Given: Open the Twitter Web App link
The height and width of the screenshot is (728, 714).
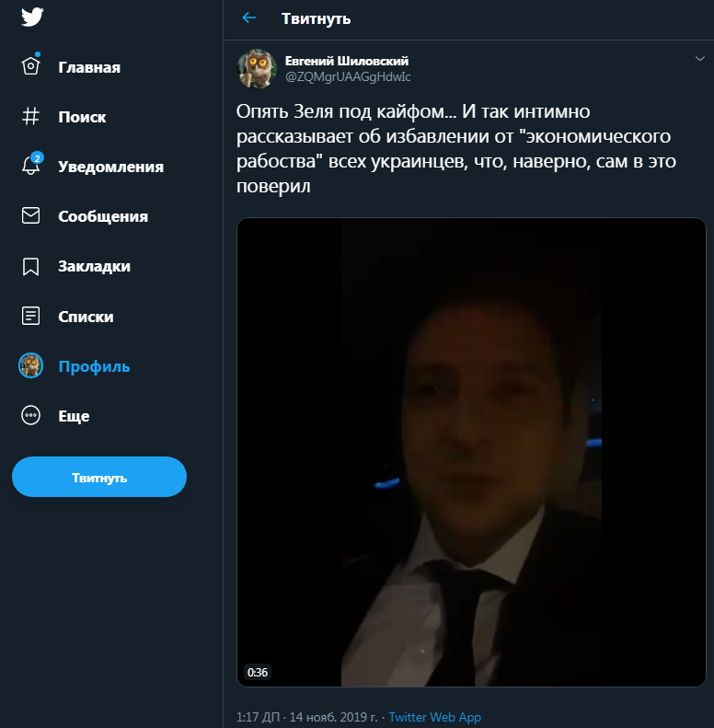Looking at the screenshot, I should [x=434, y=717].
